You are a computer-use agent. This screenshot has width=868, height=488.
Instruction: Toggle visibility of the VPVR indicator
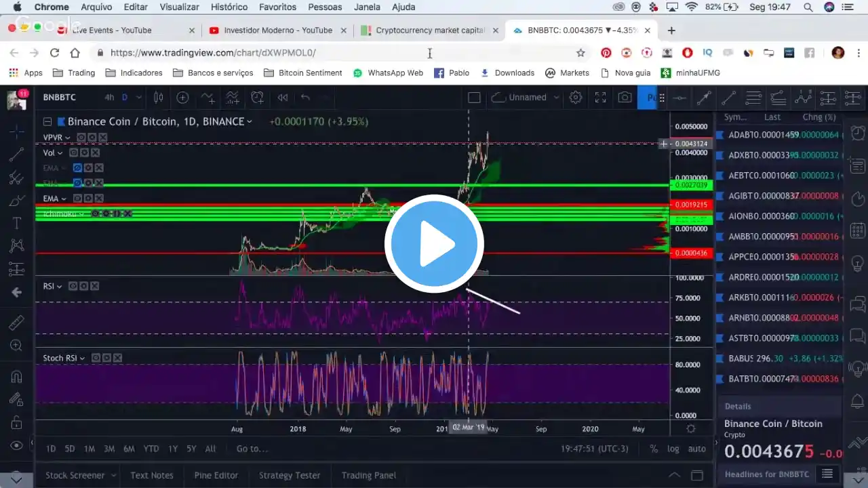[81, 138]
